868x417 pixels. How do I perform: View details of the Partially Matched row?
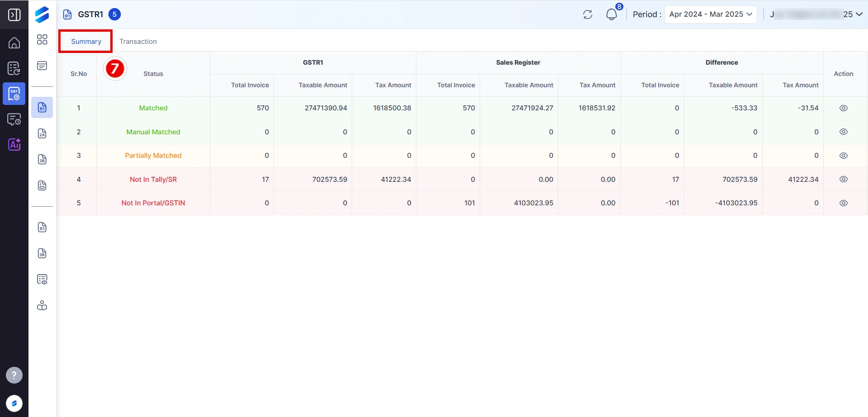click(x=844, y=156)
